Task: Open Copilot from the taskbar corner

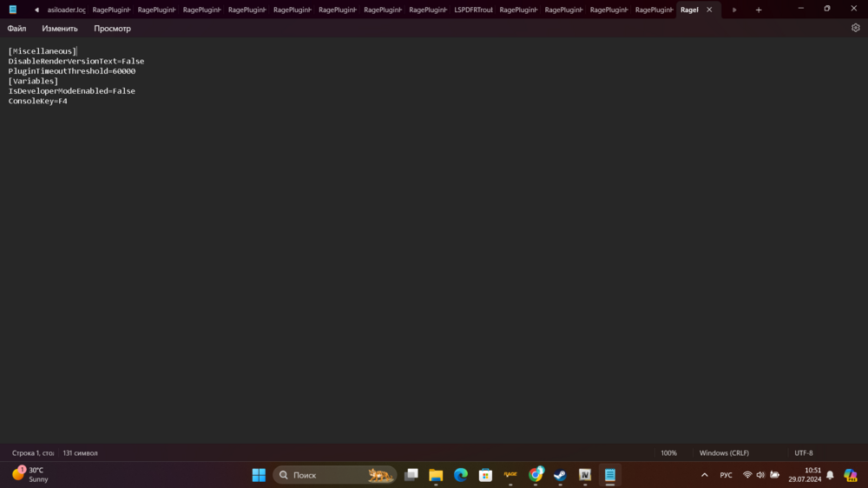Action: 851,475
